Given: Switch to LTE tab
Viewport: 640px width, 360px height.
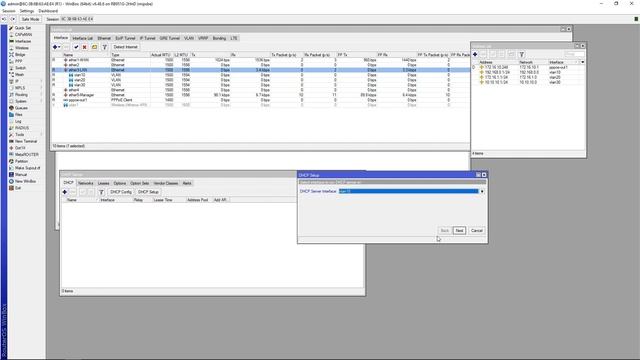Looking at the screenshot, I should 233,38.
